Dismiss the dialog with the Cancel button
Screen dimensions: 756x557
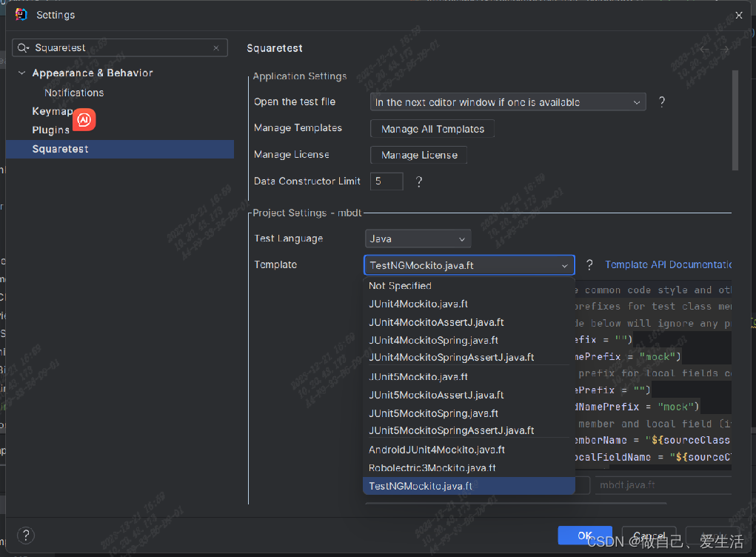coord(649,536)
